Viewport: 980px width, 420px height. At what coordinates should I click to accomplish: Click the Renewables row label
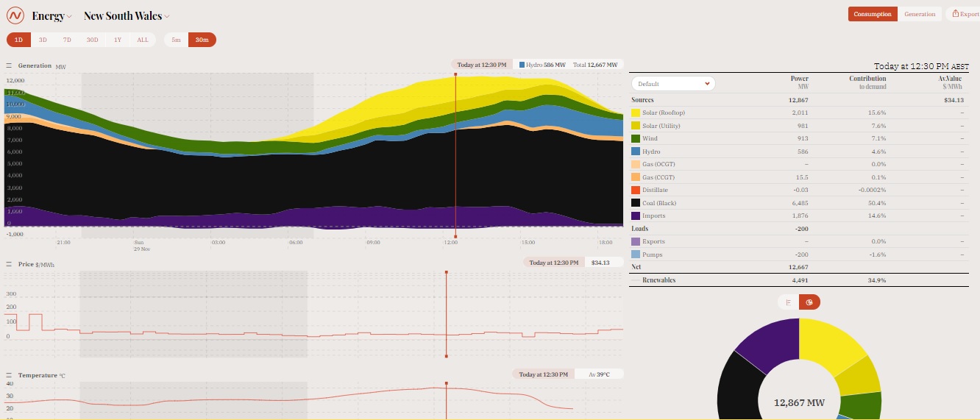(658, 280)
